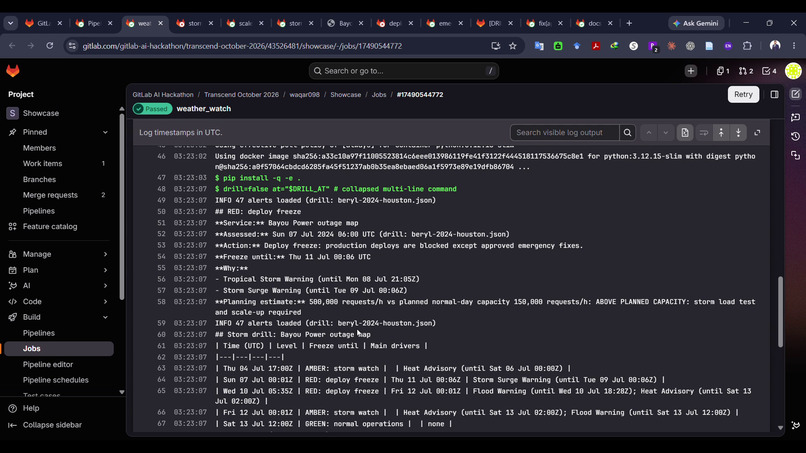806x453 pixels.
Task: Open the history icon in right rail
Action: pyautogui.click(x=795, y=136)
